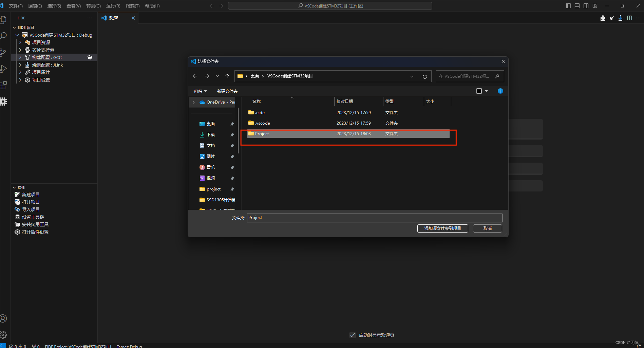Open the Manage gear icon
Image resolution: width=644 pixels, height=348 pixels.
click(3, 335)
